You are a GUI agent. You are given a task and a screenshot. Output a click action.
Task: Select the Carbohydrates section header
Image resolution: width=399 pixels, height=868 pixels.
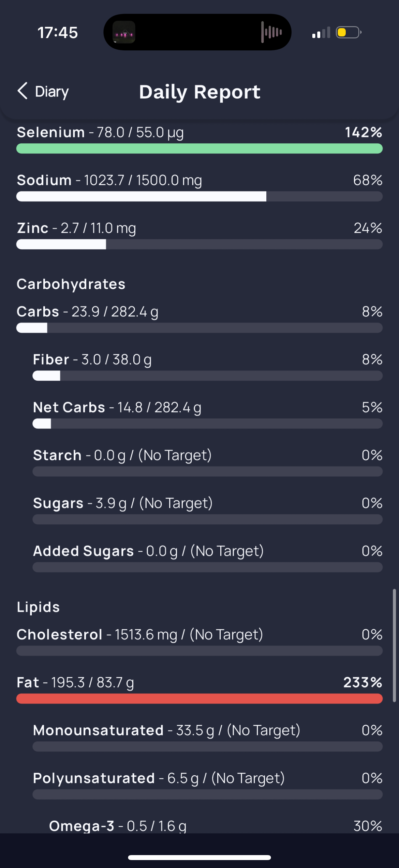point(71,284)
